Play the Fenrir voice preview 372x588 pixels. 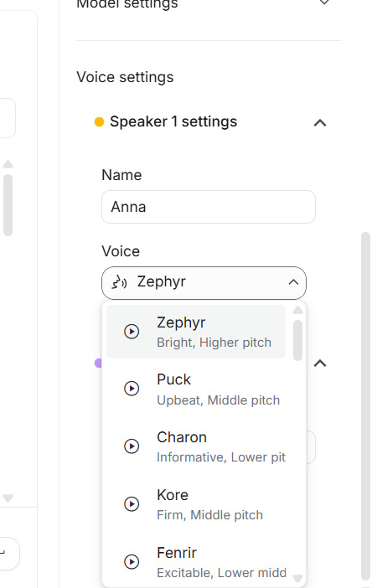click(x=132, y=562)
